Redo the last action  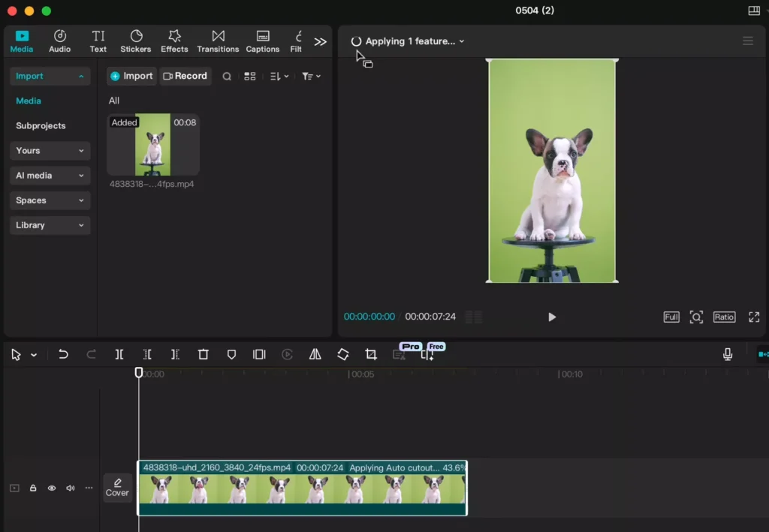point(91,354)
